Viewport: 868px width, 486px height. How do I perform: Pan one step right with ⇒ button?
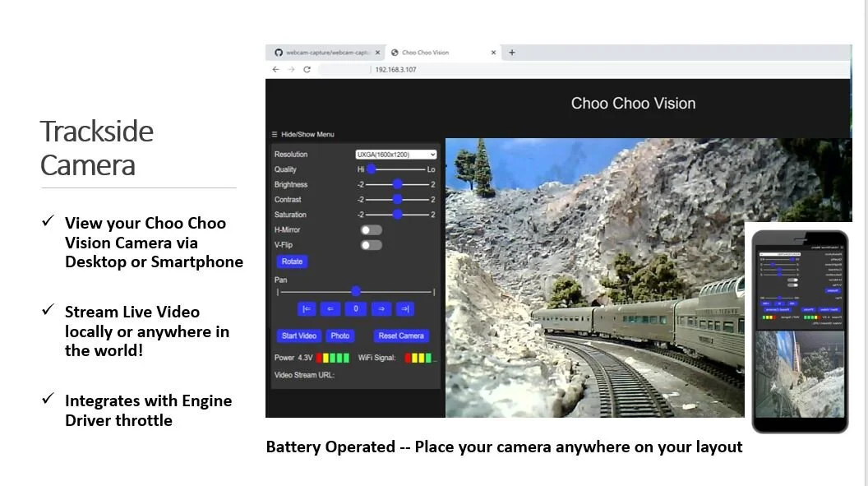point(381,309)
